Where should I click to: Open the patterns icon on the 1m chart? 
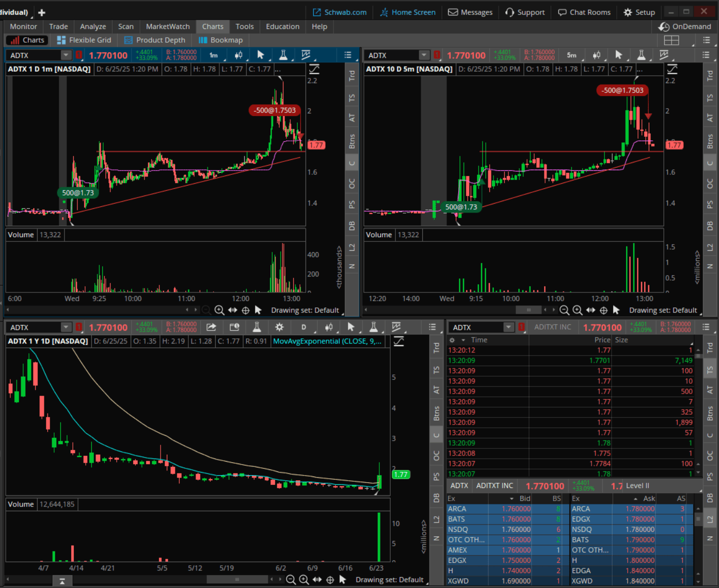pos(306,55)
